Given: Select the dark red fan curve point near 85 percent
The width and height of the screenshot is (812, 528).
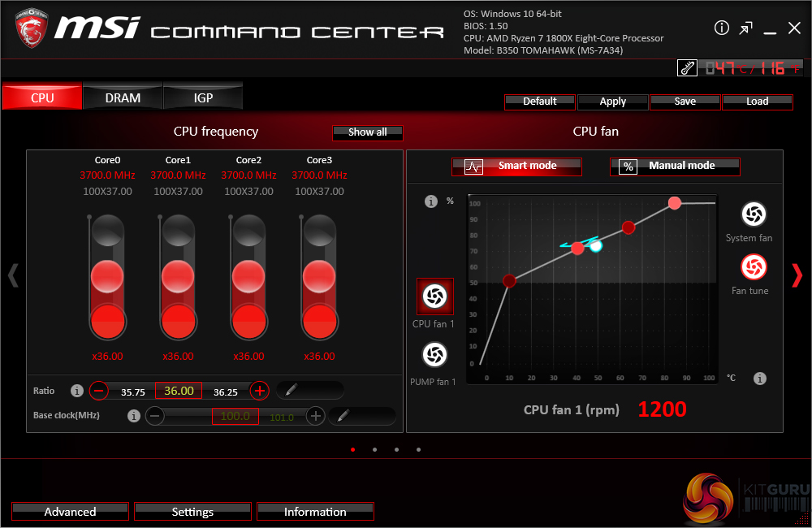Looking at the screenshot, I should pos(628,227).
